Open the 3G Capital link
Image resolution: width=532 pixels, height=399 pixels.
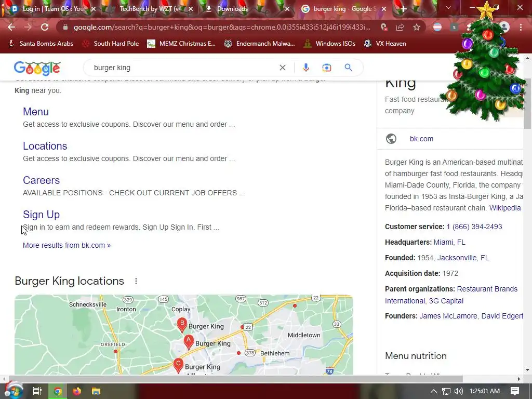tap(446, 301)
